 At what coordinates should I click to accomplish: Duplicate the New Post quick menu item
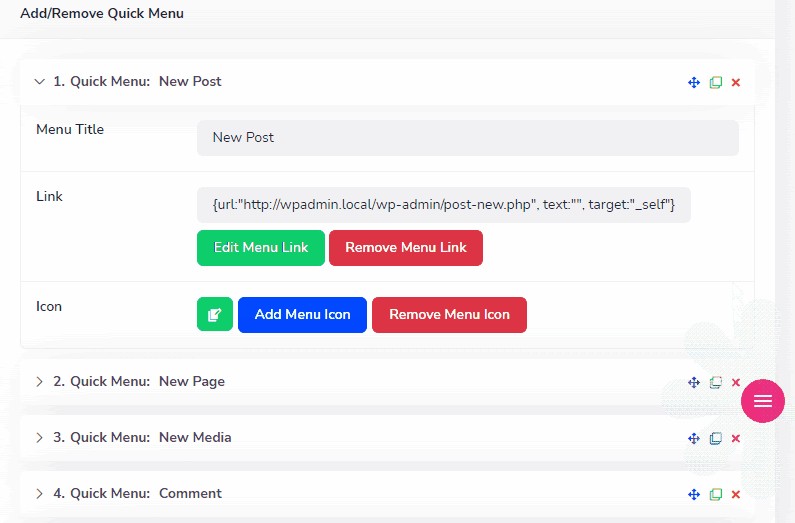[716, 82]
